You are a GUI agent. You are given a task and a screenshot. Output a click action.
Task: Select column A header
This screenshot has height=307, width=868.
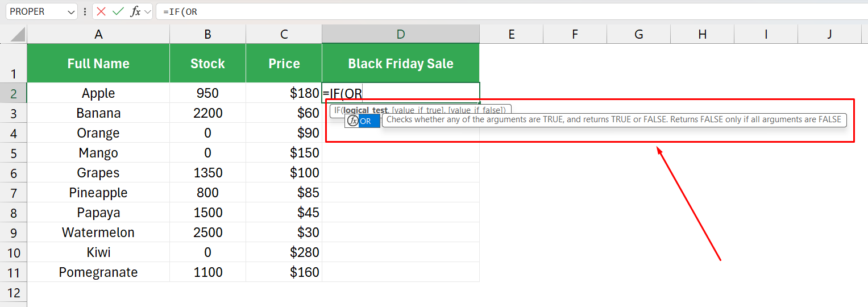[98, 35]
